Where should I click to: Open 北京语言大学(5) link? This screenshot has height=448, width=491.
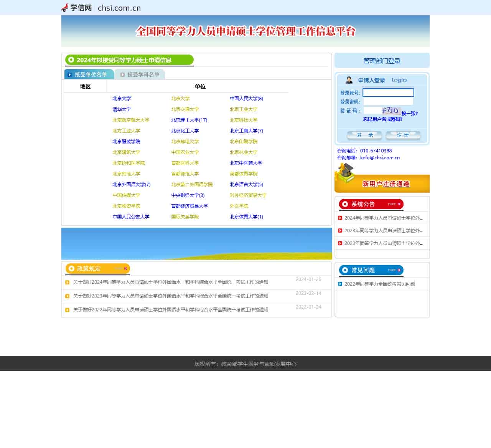coord(246,185)
